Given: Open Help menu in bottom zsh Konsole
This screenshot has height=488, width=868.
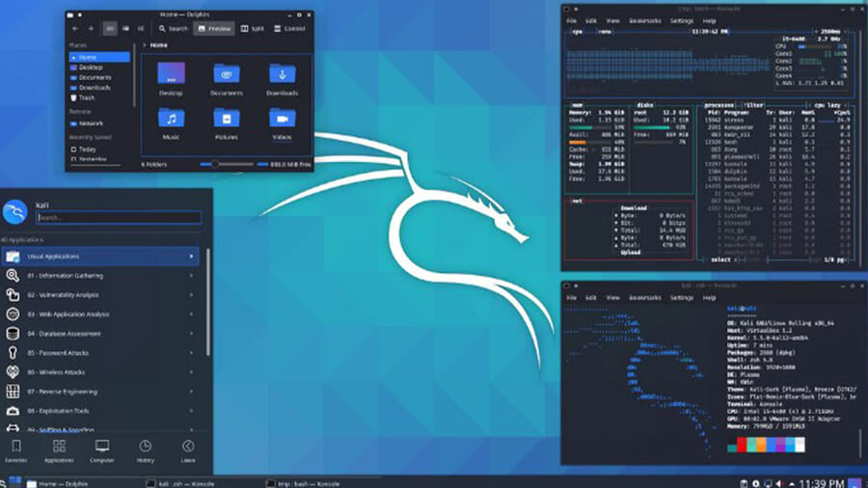Looking at the screenshot, I should click(x=709, y=298).
